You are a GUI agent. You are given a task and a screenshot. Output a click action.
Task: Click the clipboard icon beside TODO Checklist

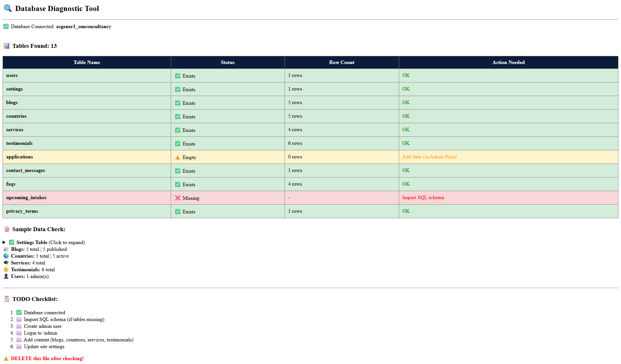[7, 299]
